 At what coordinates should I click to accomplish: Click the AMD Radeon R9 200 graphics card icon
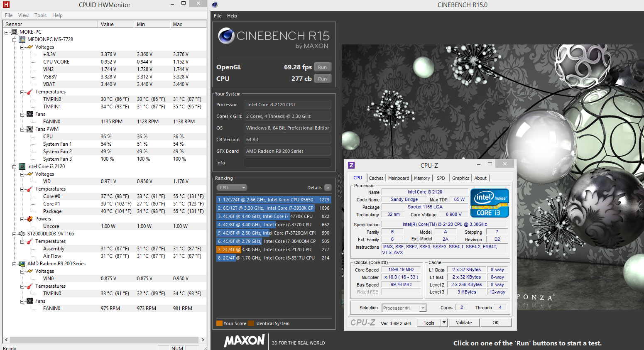coord(22,264)
